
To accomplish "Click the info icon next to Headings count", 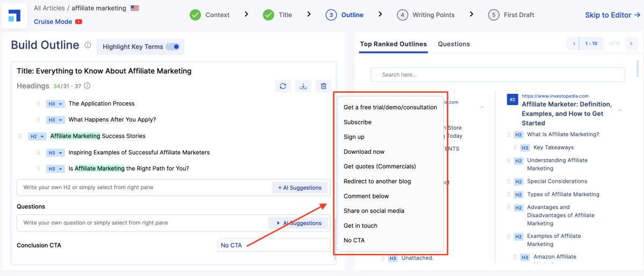I will click(x=87, y=86).
